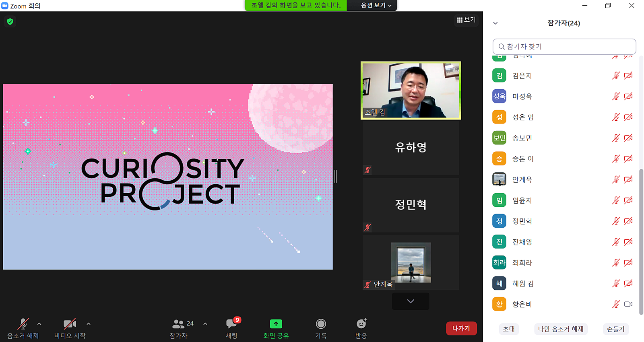Image resolution: width=644 pixels, height=342 pixels.
Task: Click 마성욱 muted microphone icon
Action: point(616,97)
